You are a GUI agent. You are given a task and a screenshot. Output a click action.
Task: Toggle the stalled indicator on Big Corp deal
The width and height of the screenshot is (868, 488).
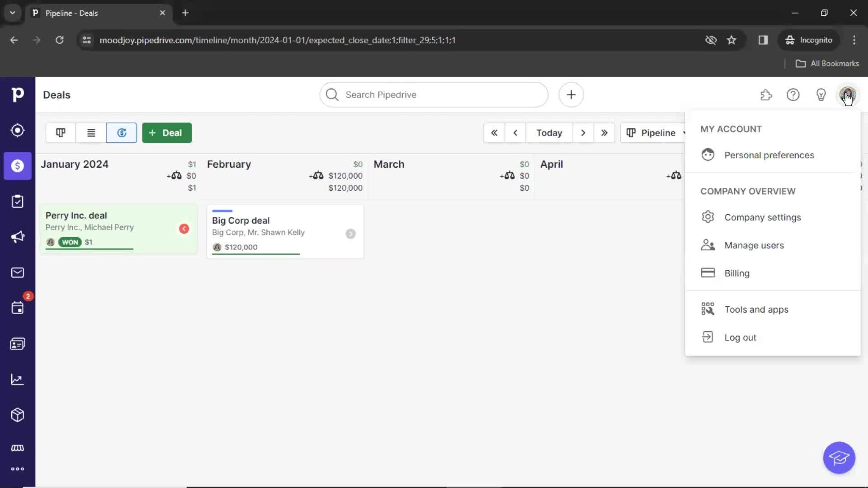pos(350,233)
